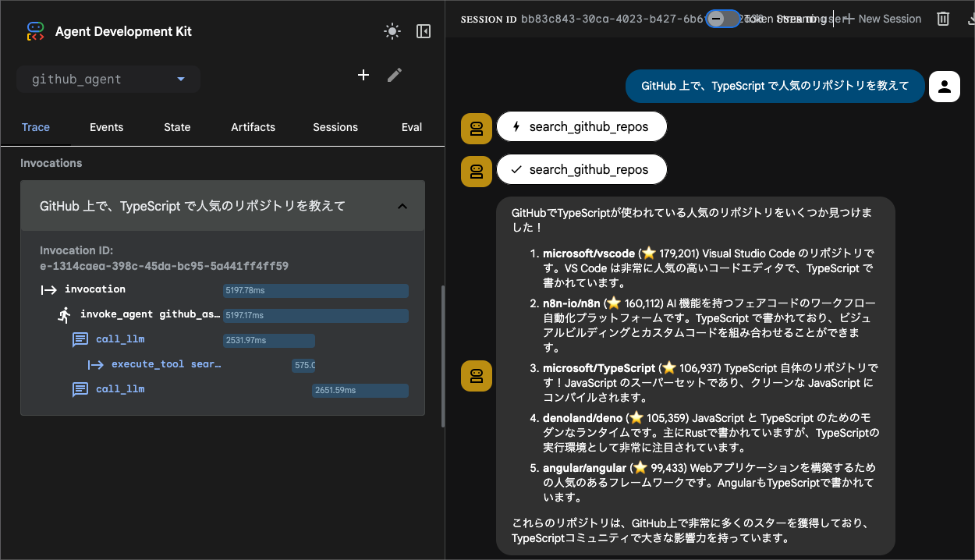This screenshot has height=560, width=975.
Task: Click the 5197.78ms invocation duration bar
Action: [x=315, y=291]
